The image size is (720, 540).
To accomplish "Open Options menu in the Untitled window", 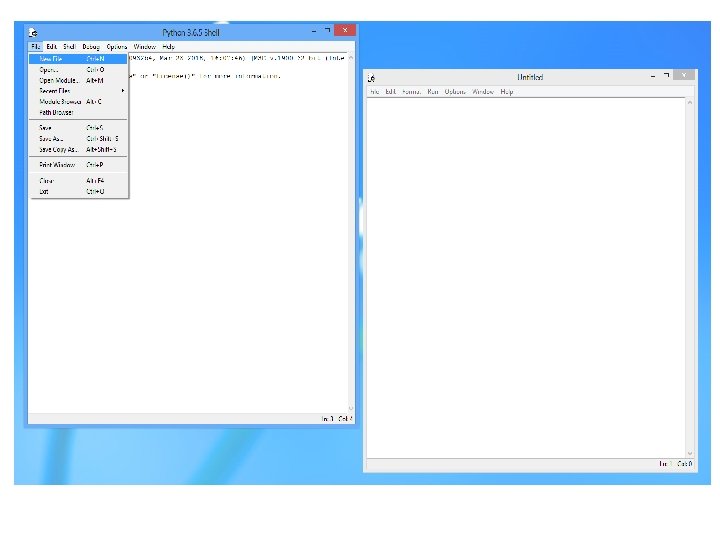I will 455,92.
